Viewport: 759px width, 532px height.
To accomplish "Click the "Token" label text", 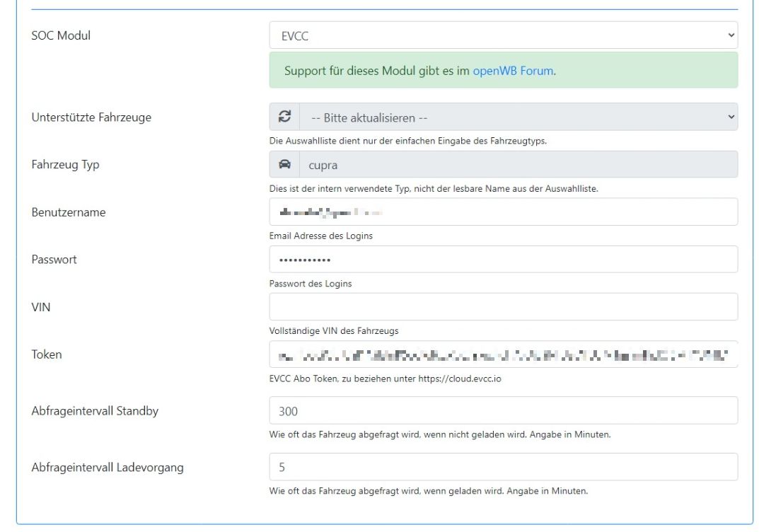I will coord(47,354).
